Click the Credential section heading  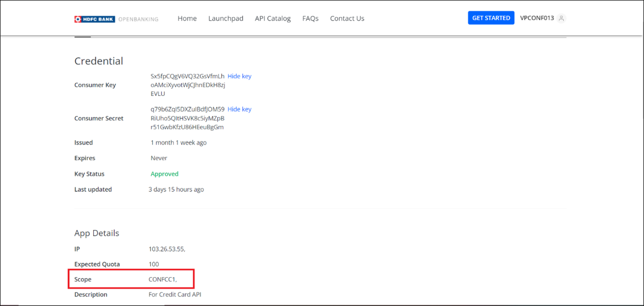pyautogui.click(x=98, y=61)
